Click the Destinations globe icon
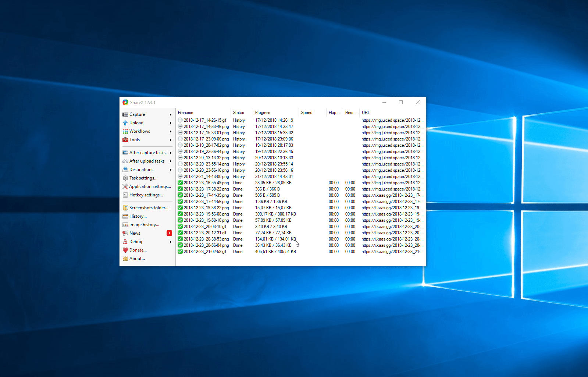The width and height of the screenshot is (588, 377). coord(125,170)
